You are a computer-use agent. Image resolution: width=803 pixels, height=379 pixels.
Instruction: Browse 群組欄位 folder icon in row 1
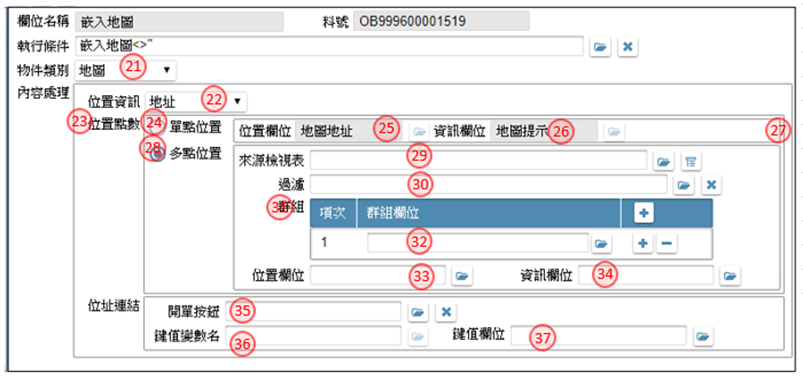pos(602,244)
